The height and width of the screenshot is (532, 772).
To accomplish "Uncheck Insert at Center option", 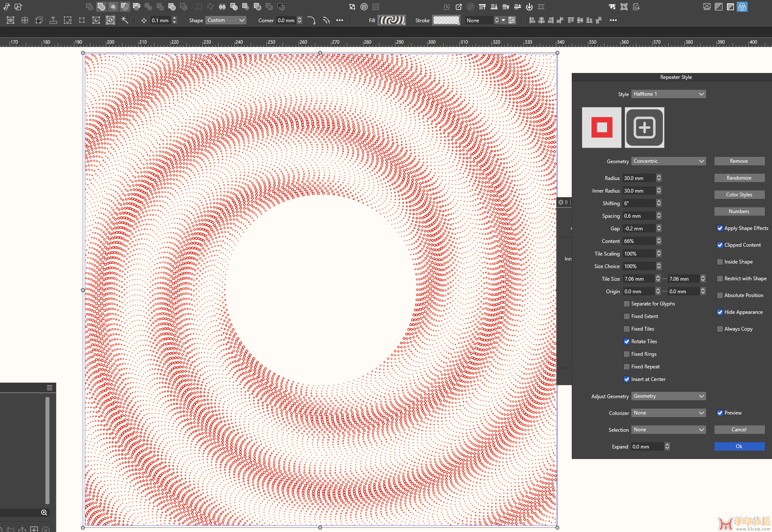I will pyautogui.click(x=627, y=379).
